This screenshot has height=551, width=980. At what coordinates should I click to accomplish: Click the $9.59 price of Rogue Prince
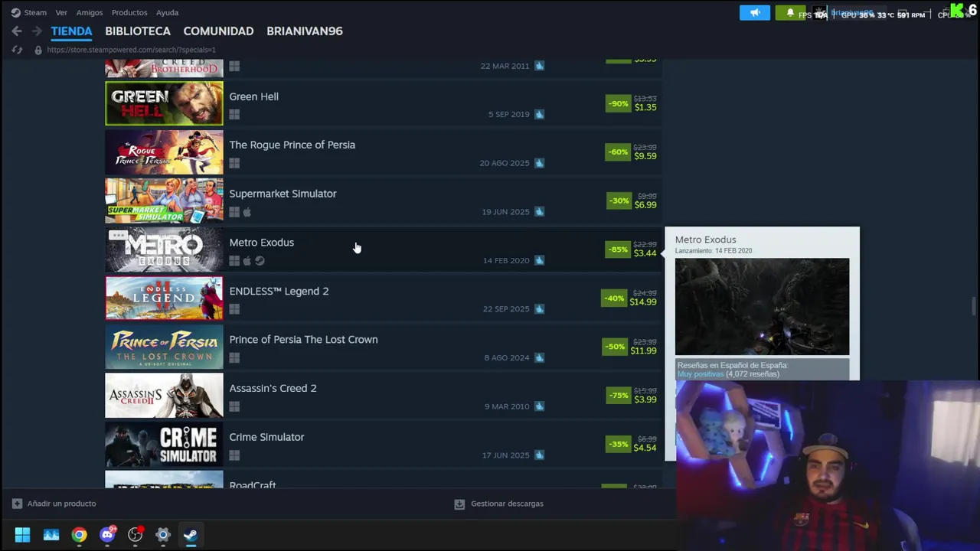[x=645, y=156]
